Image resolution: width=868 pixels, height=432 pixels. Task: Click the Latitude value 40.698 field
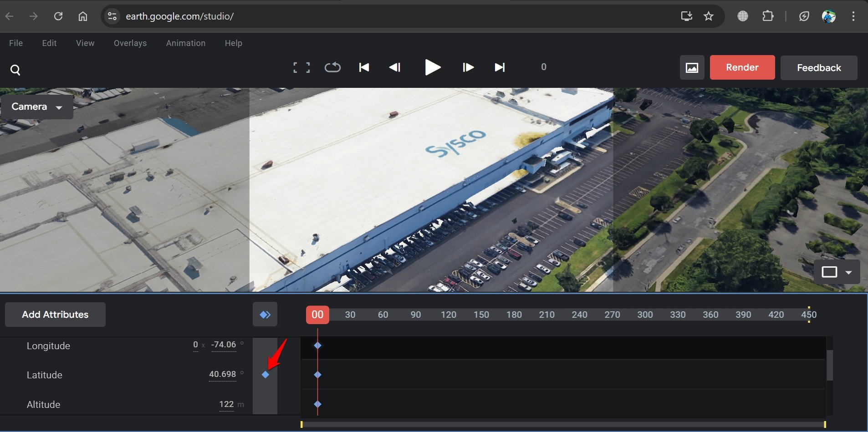[x=222, y=374]
